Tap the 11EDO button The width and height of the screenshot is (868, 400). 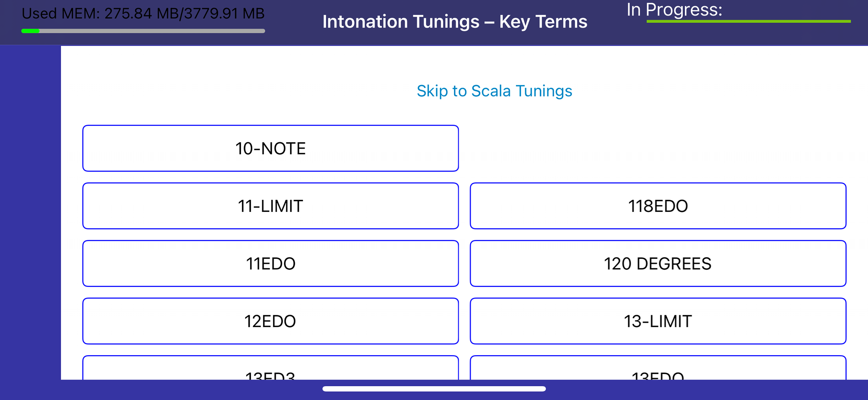click(271, 263)
